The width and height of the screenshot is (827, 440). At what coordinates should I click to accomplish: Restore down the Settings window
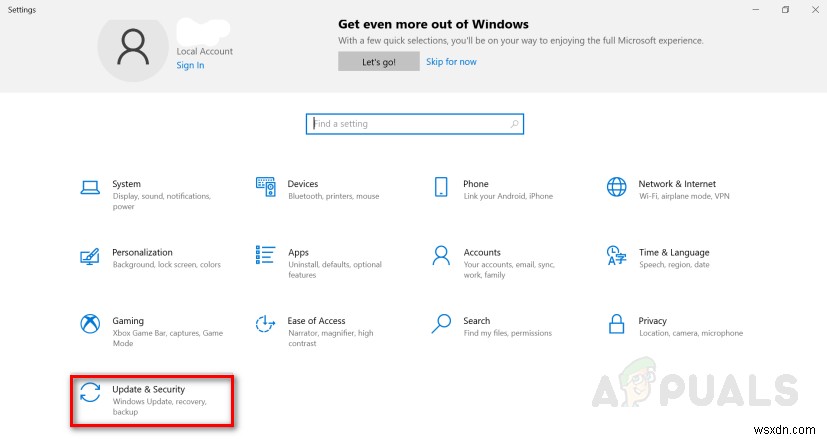(x=785, y=9)
